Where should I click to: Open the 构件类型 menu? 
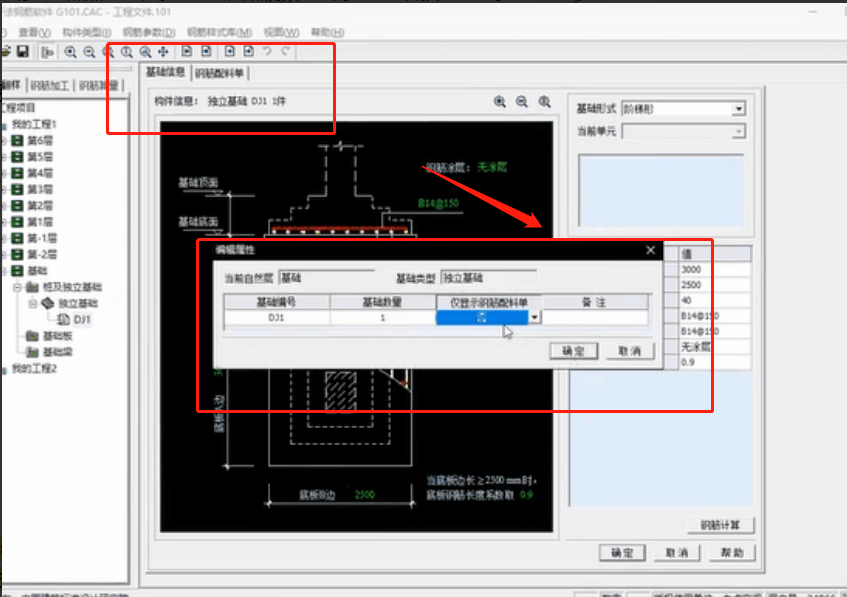click(86, 32)
